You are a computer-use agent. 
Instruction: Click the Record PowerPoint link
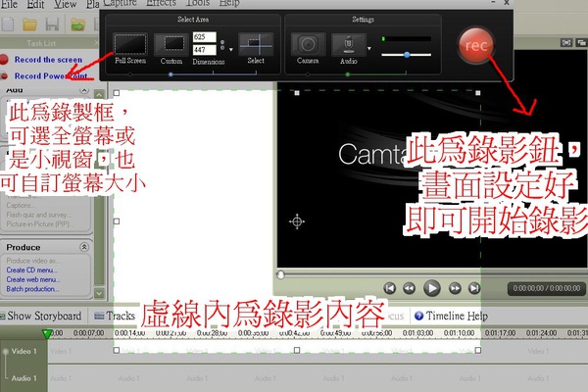[51, 75]
